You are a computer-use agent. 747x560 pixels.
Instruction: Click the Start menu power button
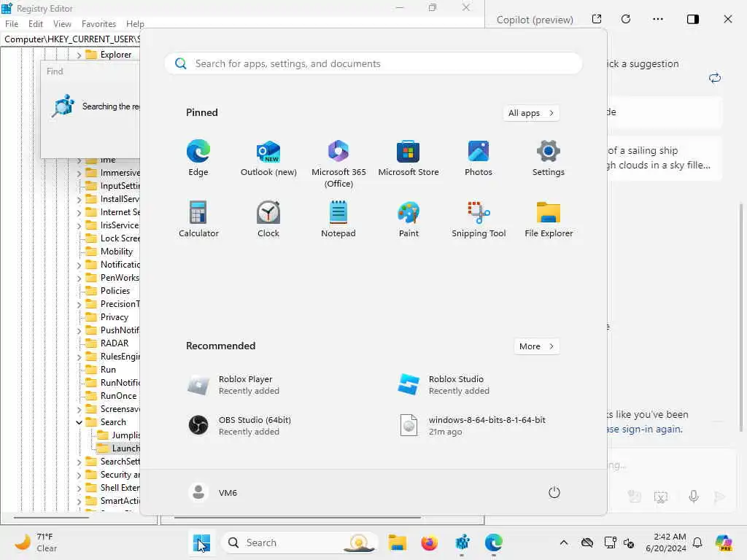click(x=554, y=492)
